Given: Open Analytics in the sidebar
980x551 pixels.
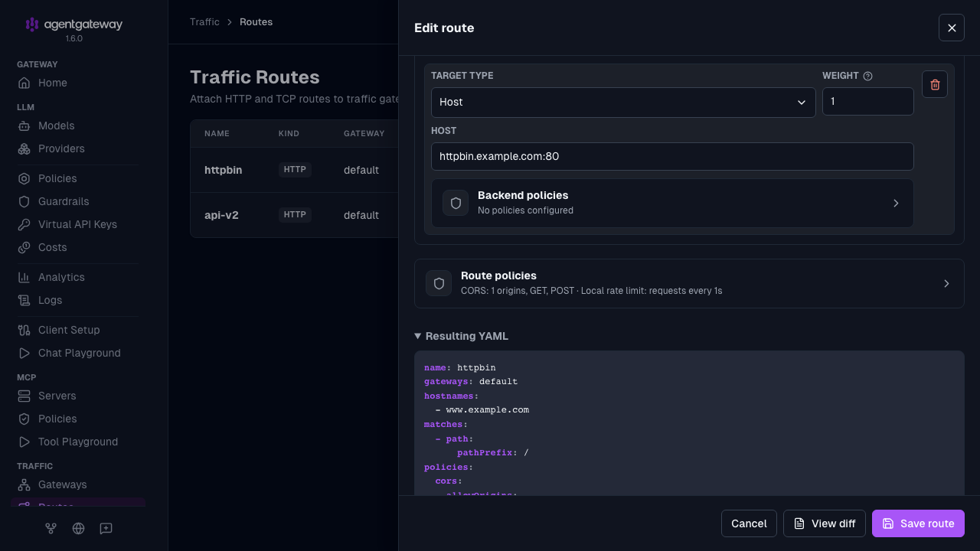Looking at the screenshot, I should pos(78,277).
